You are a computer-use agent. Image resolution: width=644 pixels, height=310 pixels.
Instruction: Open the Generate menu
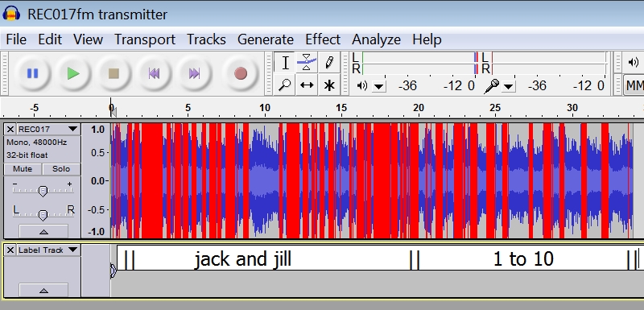click(266, 39)
